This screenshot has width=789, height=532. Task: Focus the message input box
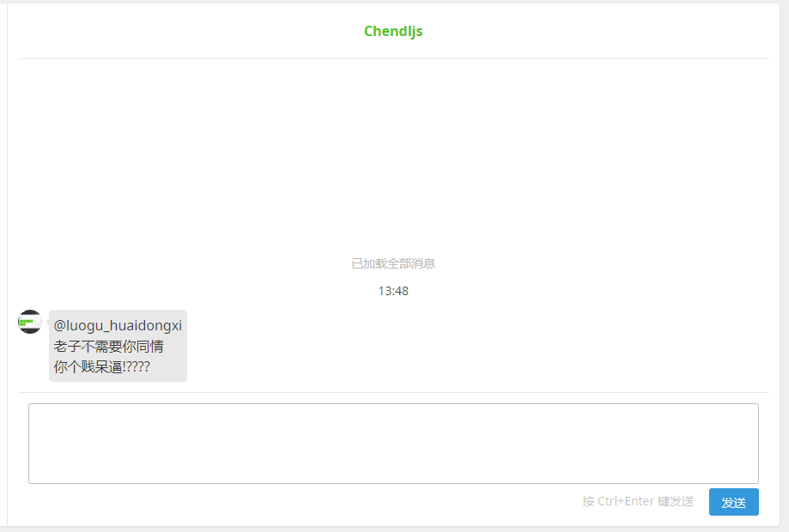pyautogui.click(x=393, y=444)
